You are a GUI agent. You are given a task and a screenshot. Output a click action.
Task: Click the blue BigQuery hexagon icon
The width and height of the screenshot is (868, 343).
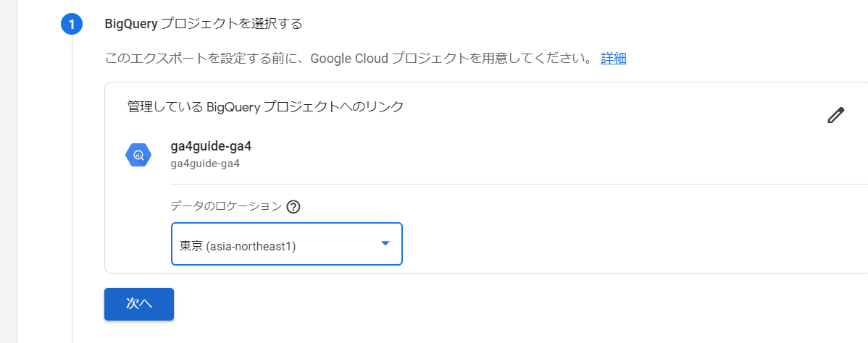click(x=138, y=155)
